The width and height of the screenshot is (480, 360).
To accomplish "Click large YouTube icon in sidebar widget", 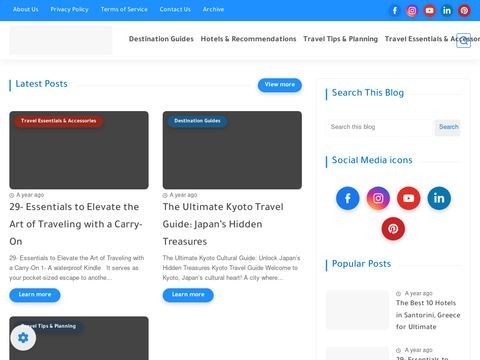I will (x=408, y=198).
